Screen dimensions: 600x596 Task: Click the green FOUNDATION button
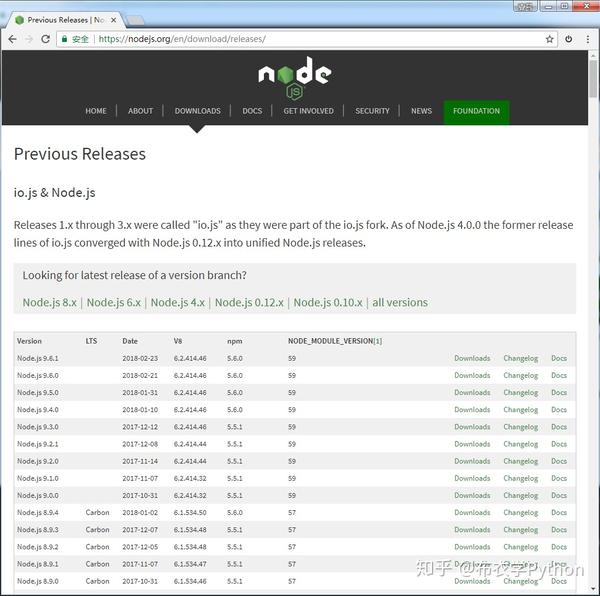coord(476,111)
